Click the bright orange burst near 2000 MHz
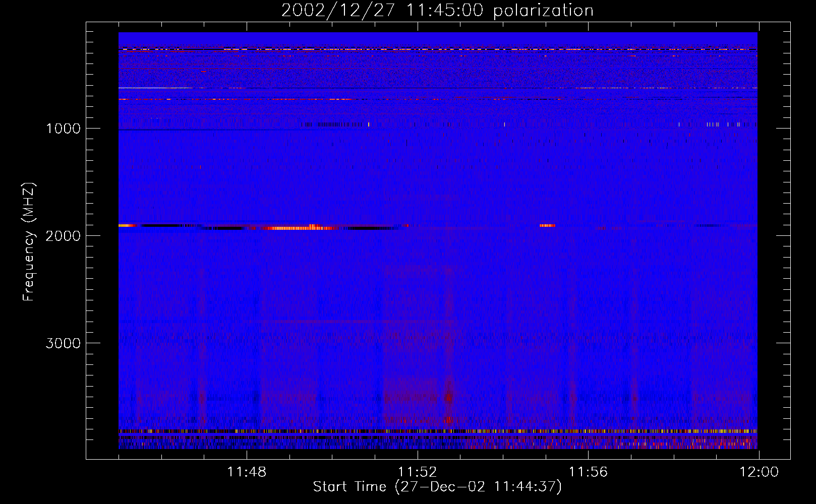 point(301,228)
